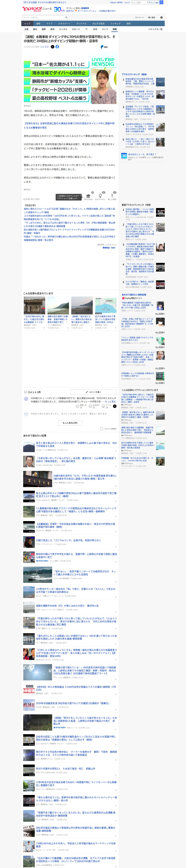
Task: Click the 'わかりやすい' lightbulb reaction
Action: pos(100,197)
